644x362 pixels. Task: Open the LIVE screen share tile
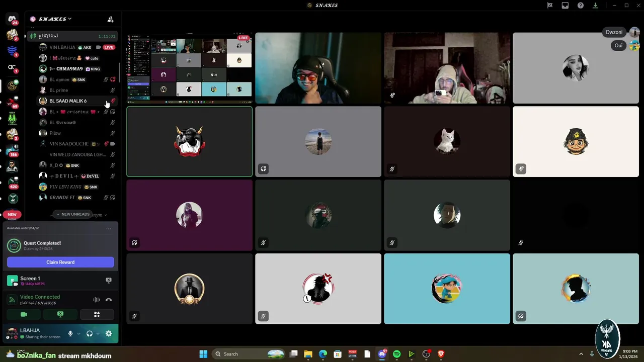(189, 68)
